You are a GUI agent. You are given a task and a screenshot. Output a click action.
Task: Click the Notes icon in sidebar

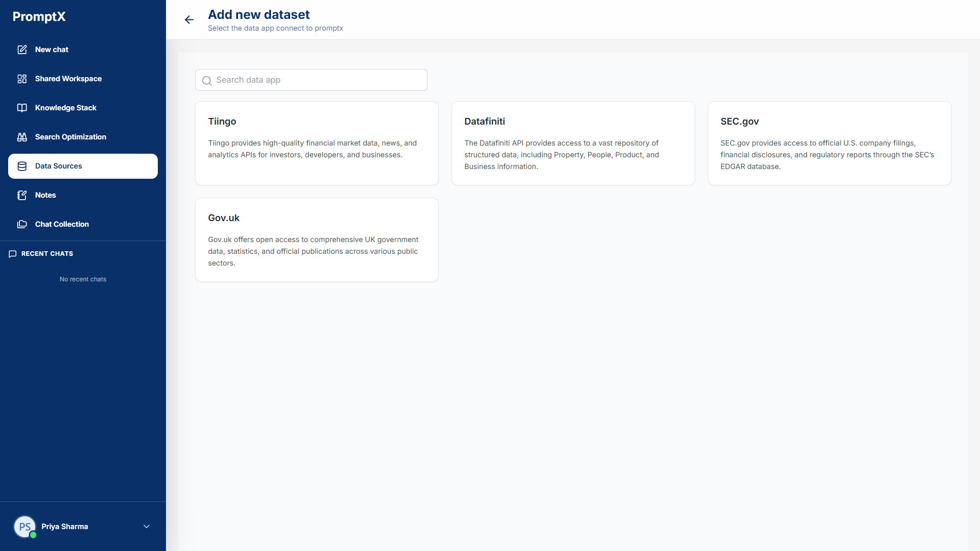(22, 195)
